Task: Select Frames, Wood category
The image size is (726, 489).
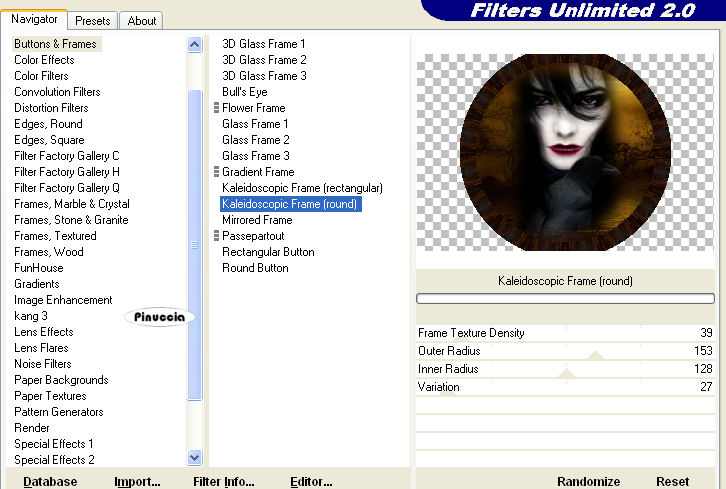Action: point(49,252)
